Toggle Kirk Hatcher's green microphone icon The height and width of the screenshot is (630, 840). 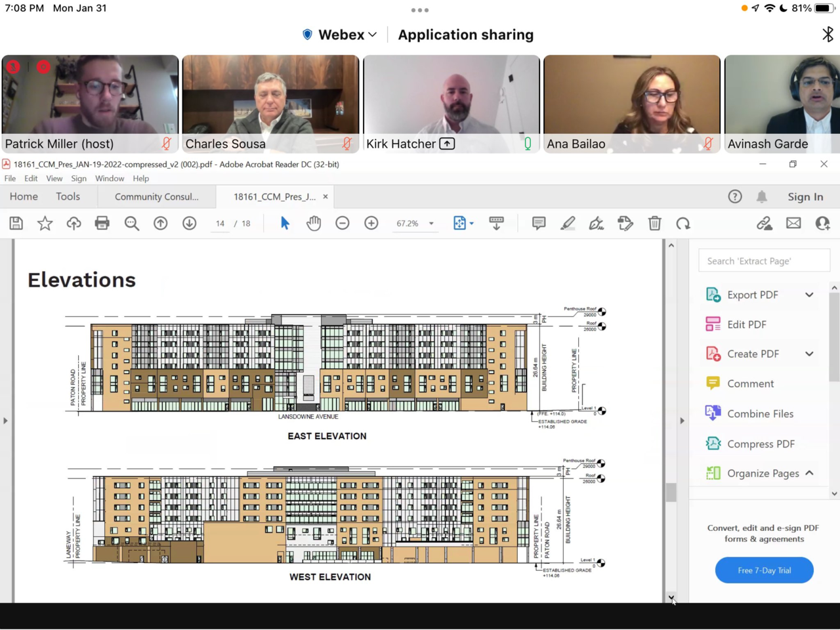point(528,143)
